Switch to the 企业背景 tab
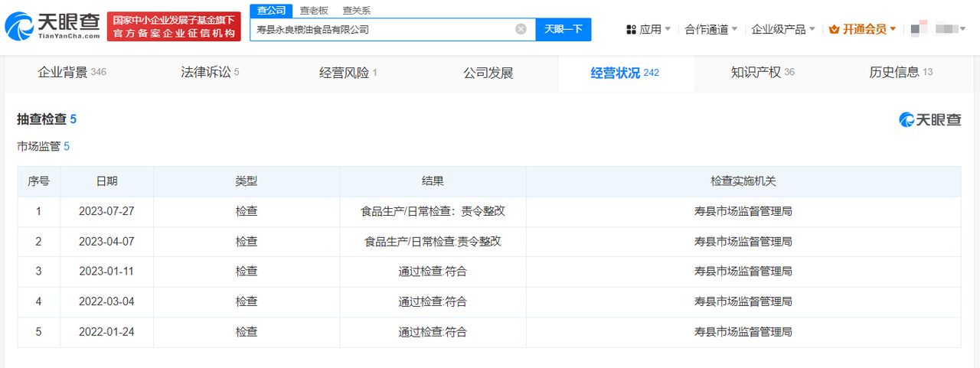 (x=72, y=73)
